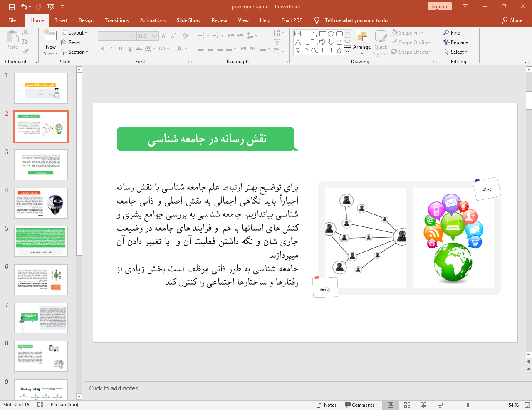Switch to Normal view
Screen dimensions: 532x410
(x=391, y=405)
